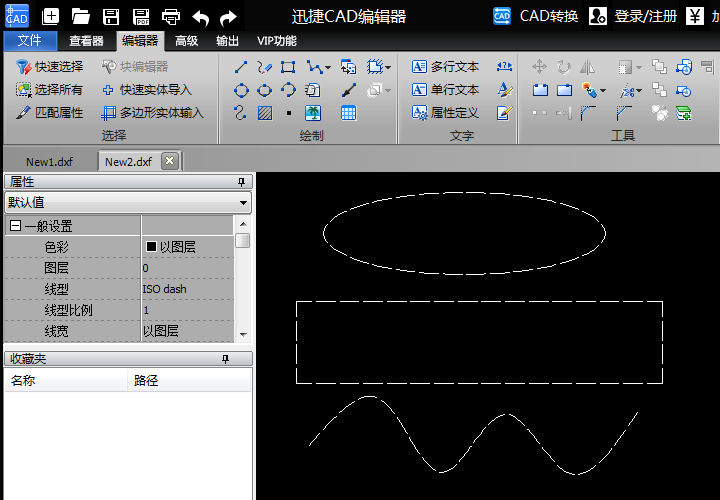Click 多边形实体输入 button

point(152,113)
